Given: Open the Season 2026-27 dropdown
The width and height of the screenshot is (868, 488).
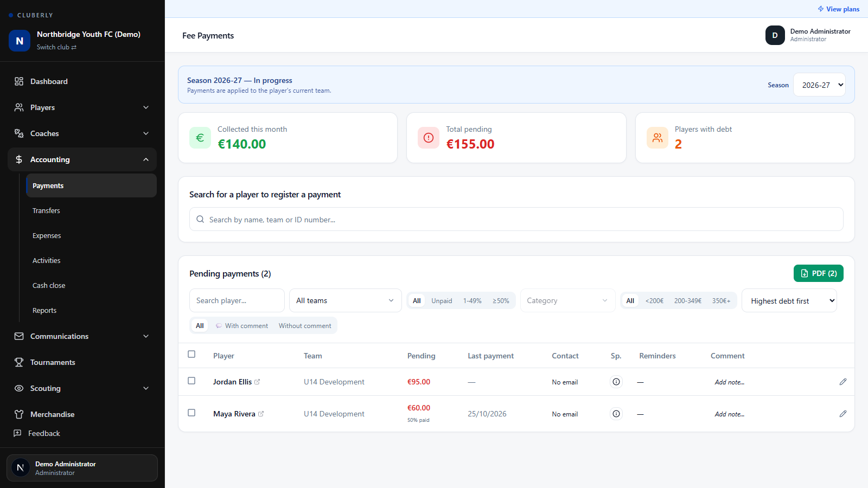Looking at the screenshot, I should (x=819, y=85).
